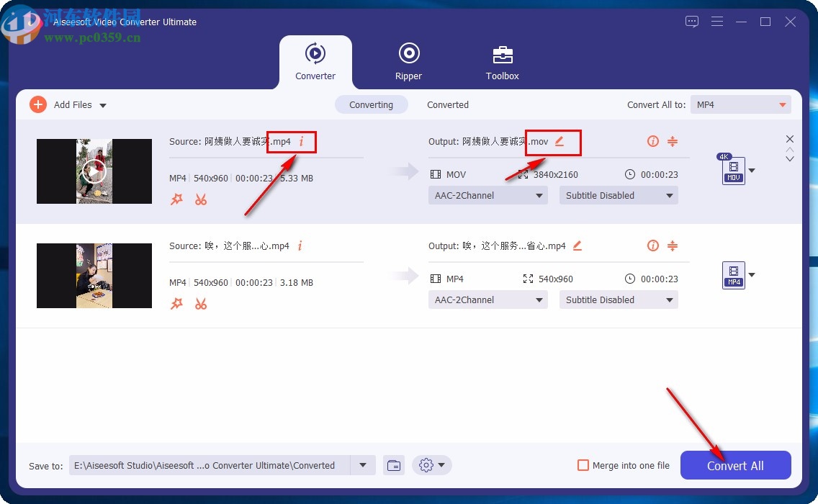The height and width of the screenshot is (504, 818).
Task: Open the output folder icon near the save path
Action: 394,465
